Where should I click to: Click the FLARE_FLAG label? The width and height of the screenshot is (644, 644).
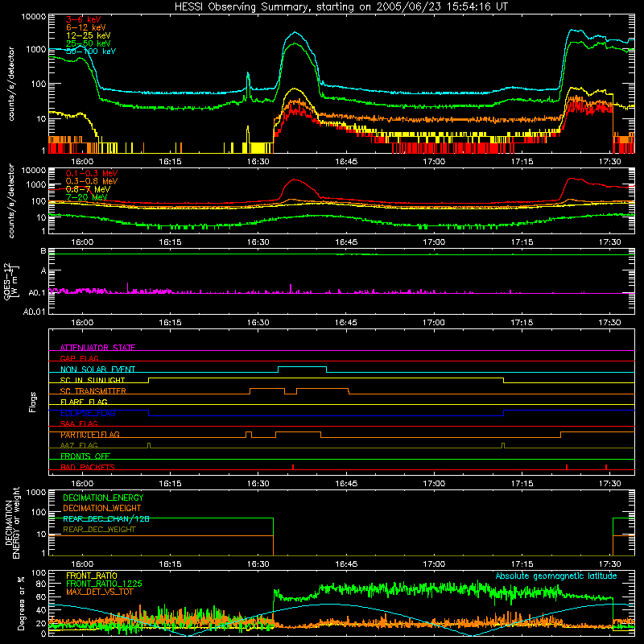tap(84, 402)
